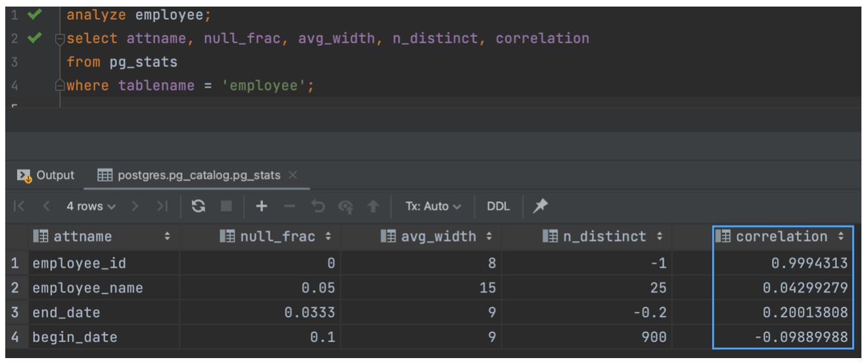
Task: Sort by correlation column arrows
Action: click(840, 237)
